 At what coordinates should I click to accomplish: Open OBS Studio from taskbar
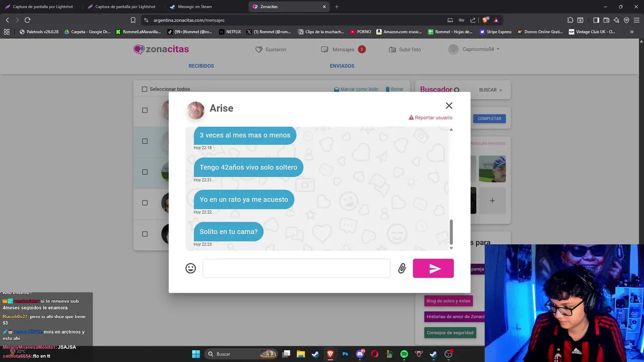pyautogui.click(x=448, y=354)
